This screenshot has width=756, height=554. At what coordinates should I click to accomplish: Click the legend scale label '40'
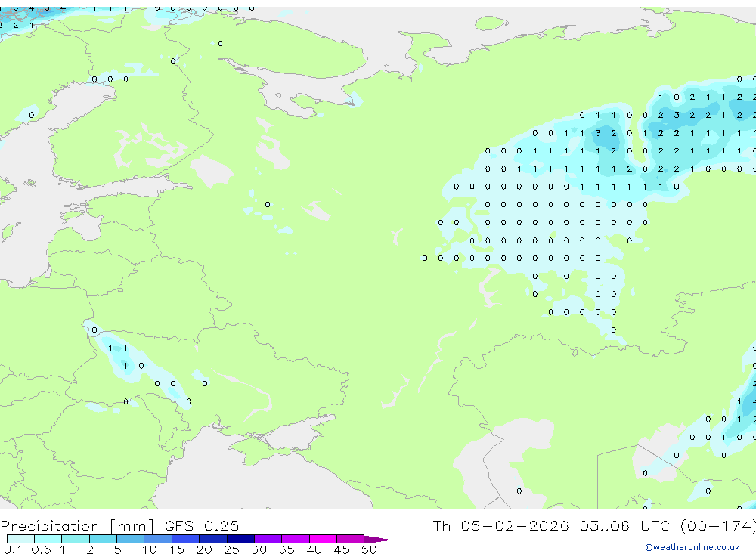(314, 549)
